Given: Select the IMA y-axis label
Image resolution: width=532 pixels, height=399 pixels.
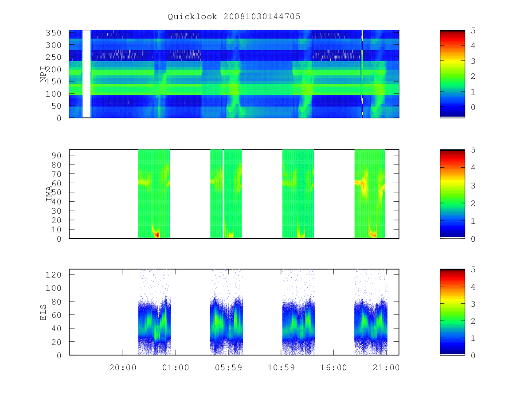Looking at the screenshot, I should [49, 194].
